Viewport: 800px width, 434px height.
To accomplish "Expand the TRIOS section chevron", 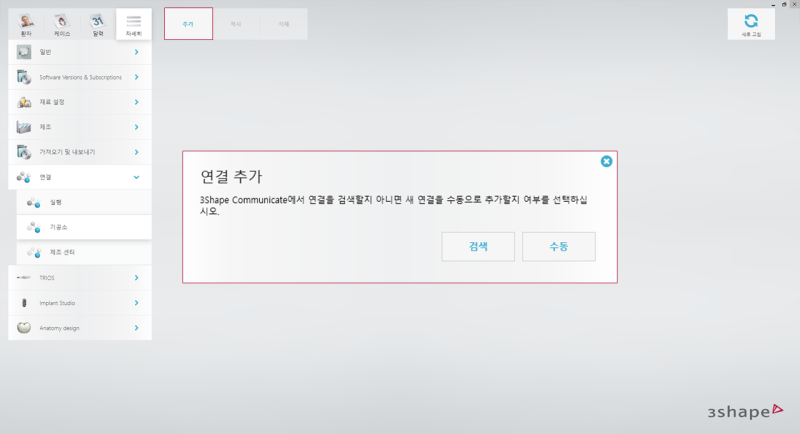I will (137, 278).
